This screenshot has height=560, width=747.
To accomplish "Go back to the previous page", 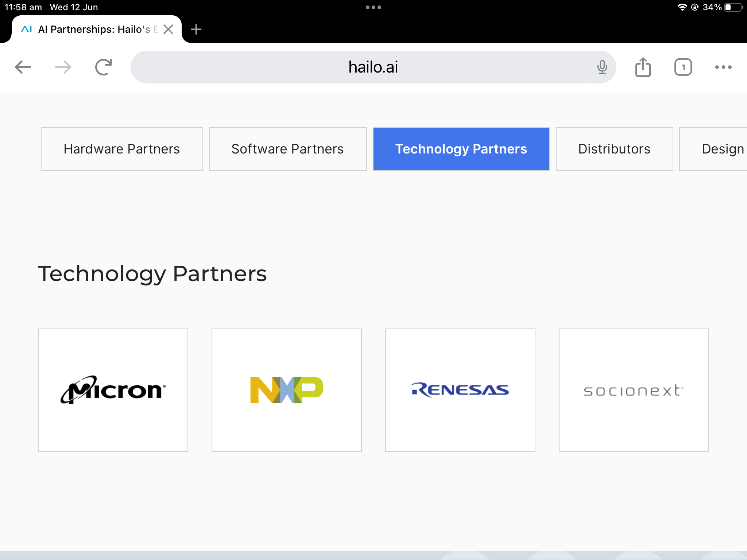I will [x=23, y=67].
